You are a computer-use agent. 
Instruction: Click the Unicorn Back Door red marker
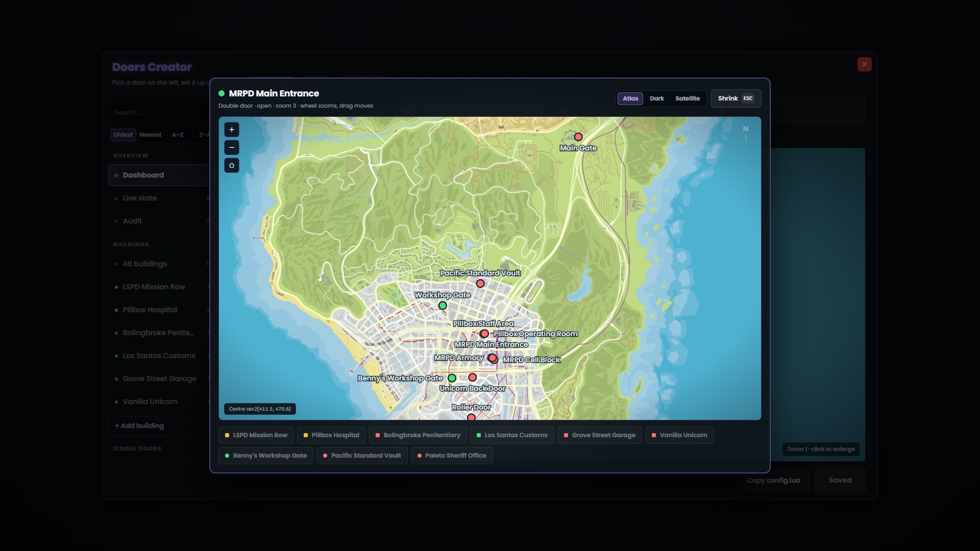473,378
